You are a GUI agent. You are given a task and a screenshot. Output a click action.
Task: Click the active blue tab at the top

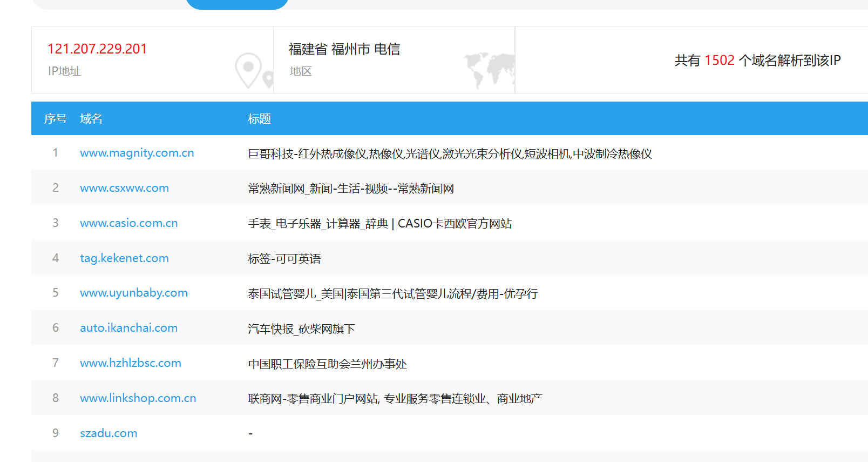tap(237, 4)
